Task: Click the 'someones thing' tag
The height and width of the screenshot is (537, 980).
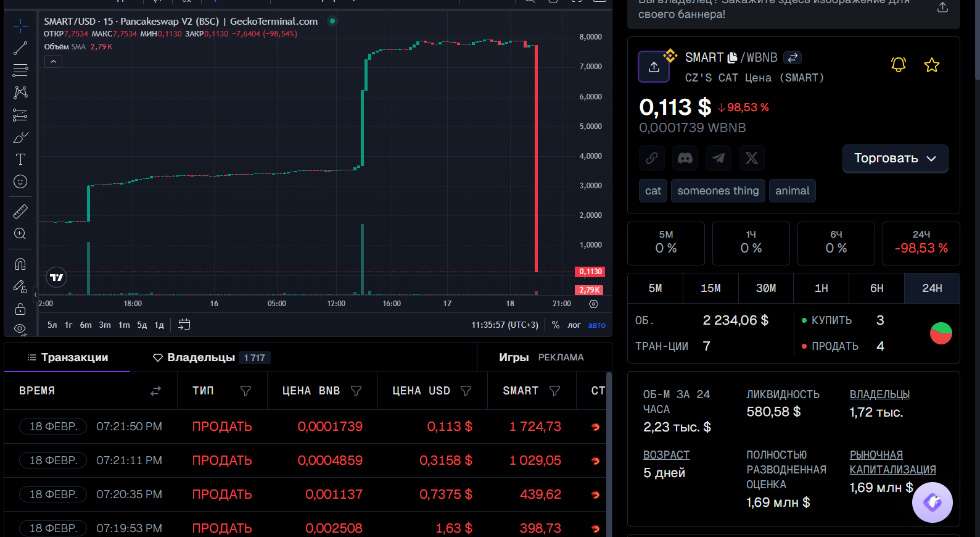Action: [x=718, y=191]
